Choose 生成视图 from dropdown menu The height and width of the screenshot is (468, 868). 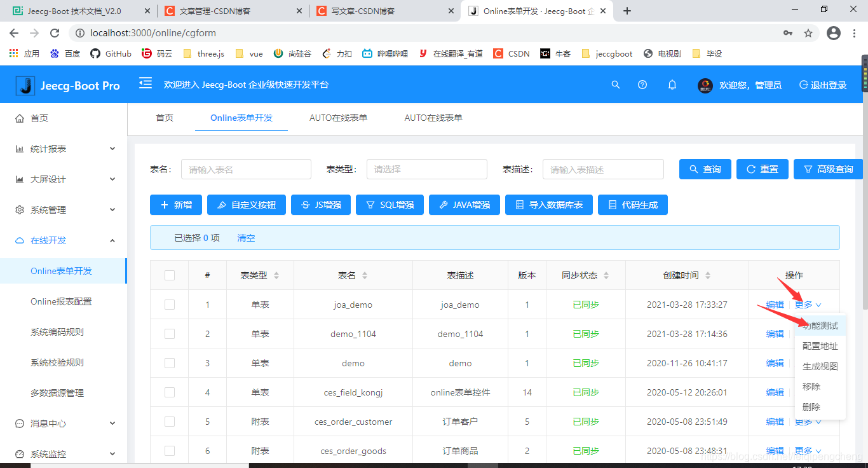[x=820, y=366]
